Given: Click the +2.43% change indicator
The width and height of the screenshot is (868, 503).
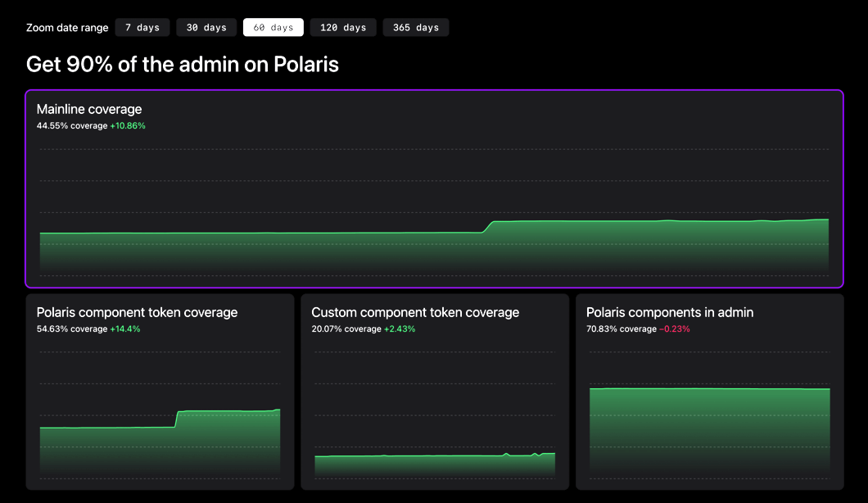Looking at the screenshot, I should (x=400, y=329).
